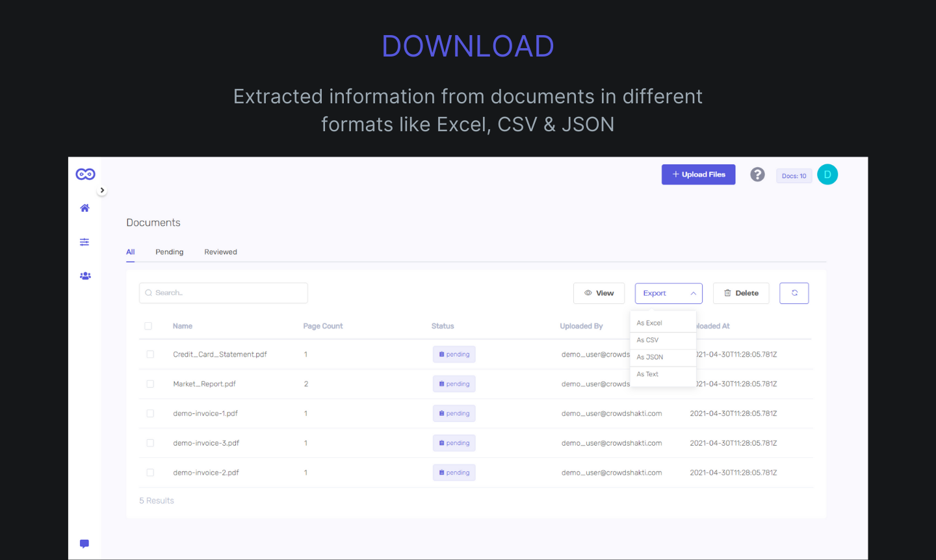This screenshot has width=936, height=560.
Task: Click the Page Count column header
Action: pyautogui.click(x=323, y=326)
